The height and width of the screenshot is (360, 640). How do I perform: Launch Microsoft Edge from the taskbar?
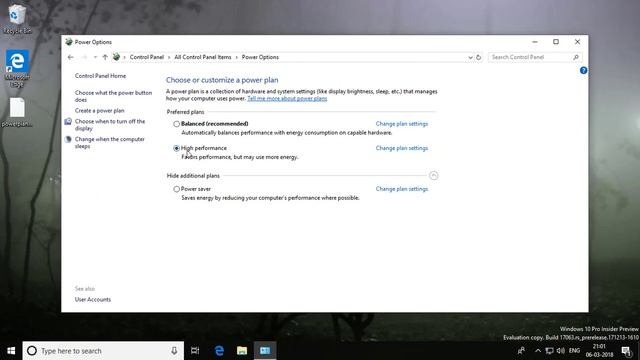[x=219, y=351]
